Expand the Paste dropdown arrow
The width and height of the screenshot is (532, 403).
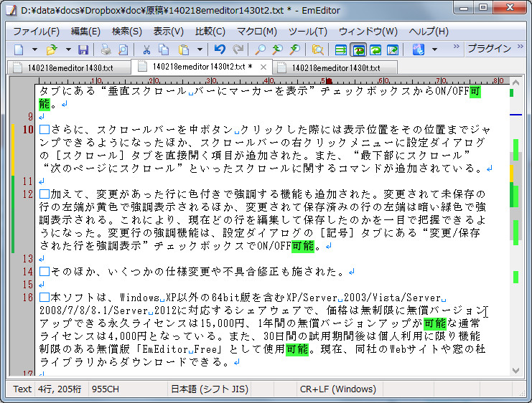click(x=200, y=49)
